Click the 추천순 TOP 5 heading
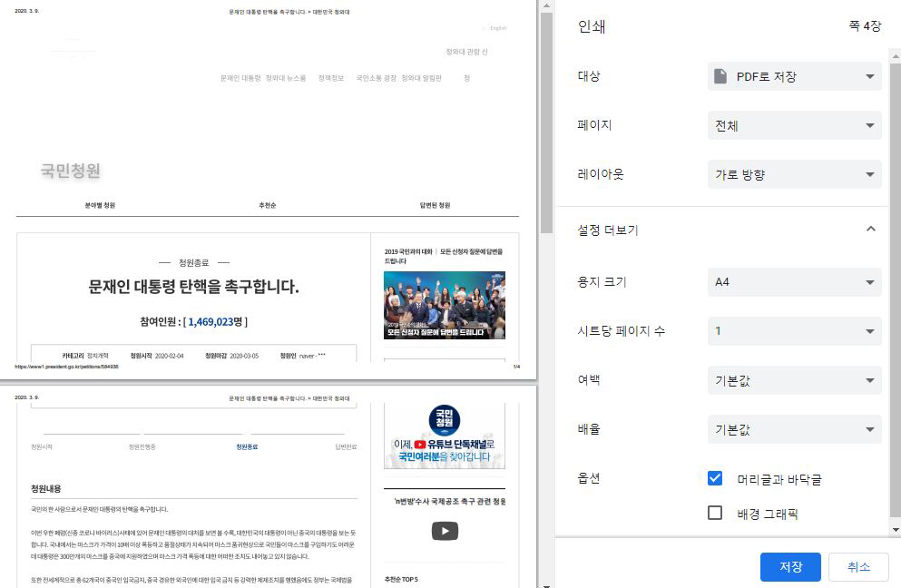 point(401,579)
